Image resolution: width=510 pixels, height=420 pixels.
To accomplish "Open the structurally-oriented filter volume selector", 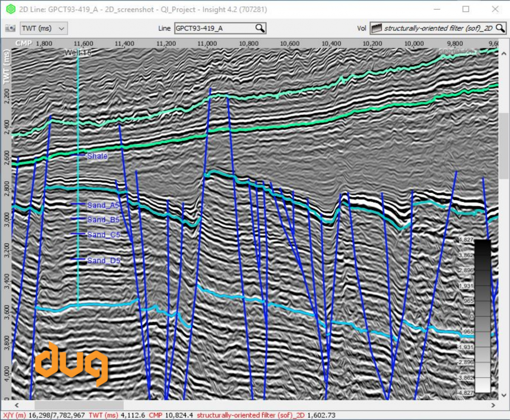I will pos(438,28).
